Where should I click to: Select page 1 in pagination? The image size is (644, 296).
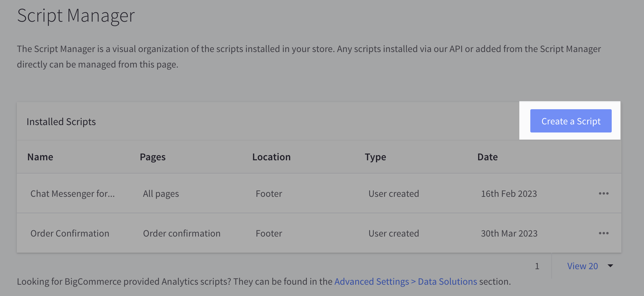pyautogui.click(x=537, y=266)
